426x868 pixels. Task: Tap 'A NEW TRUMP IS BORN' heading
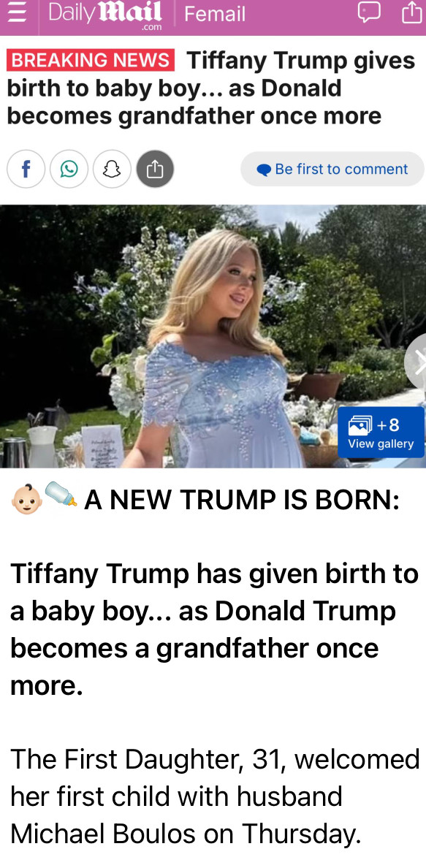pos(242,500)
